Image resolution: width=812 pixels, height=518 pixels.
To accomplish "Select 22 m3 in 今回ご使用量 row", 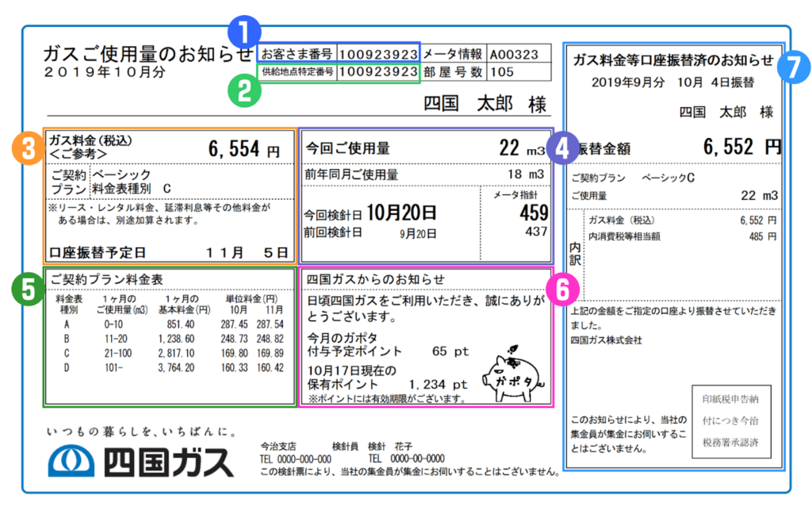I will 522,148.
